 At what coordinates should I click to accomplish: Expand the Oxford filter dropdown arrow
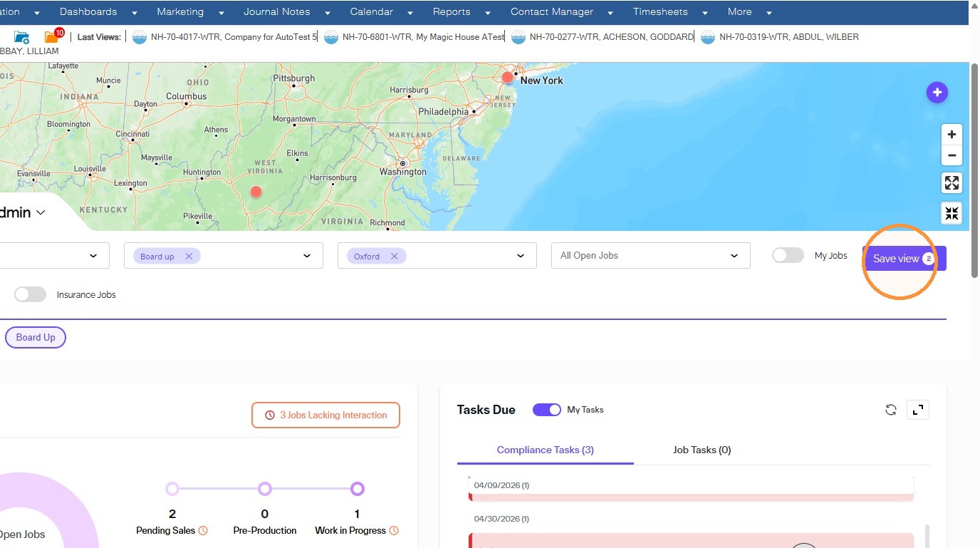521,256
